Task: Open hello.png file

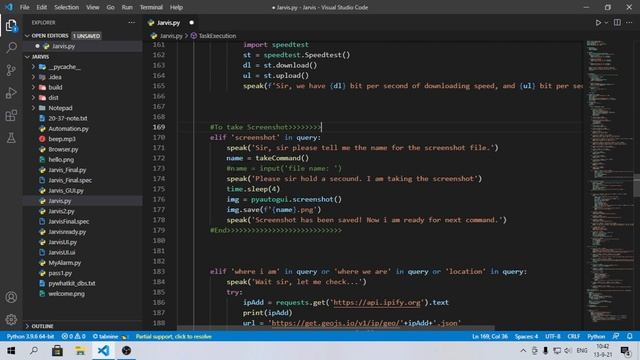Action: [61, 160]
